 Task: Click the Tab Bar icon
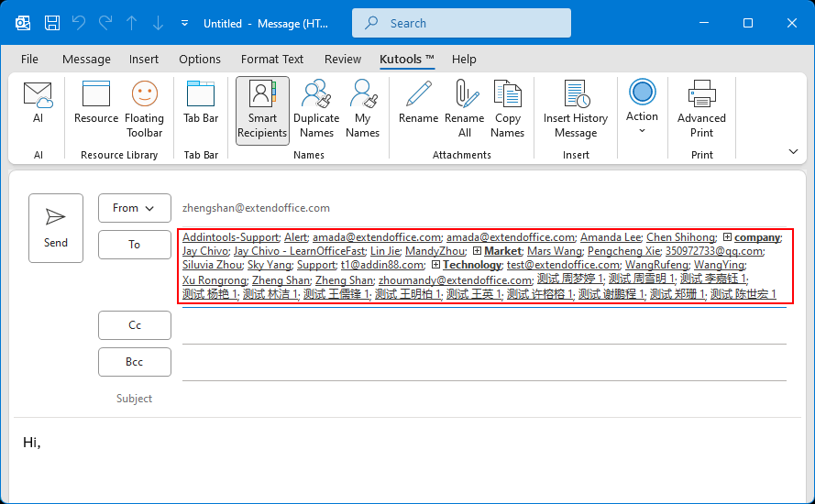201,103
